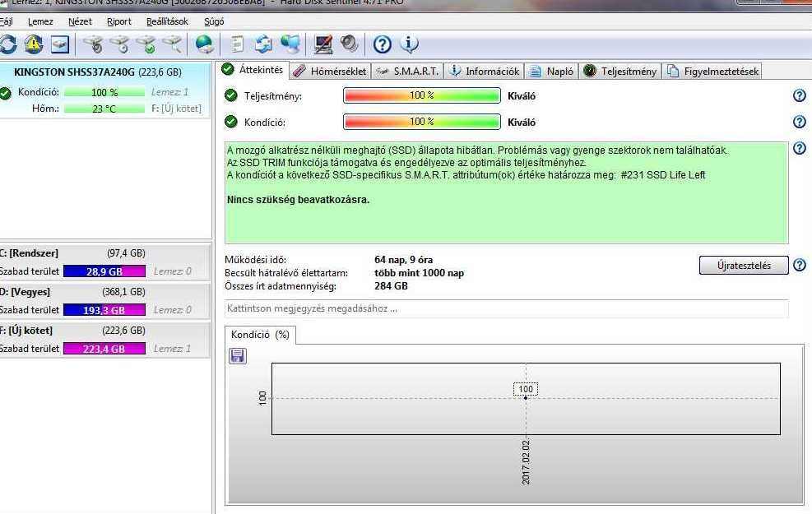Open the Nézet menu
The height and width of the screenshot is (514, 812).
(80, 21)
